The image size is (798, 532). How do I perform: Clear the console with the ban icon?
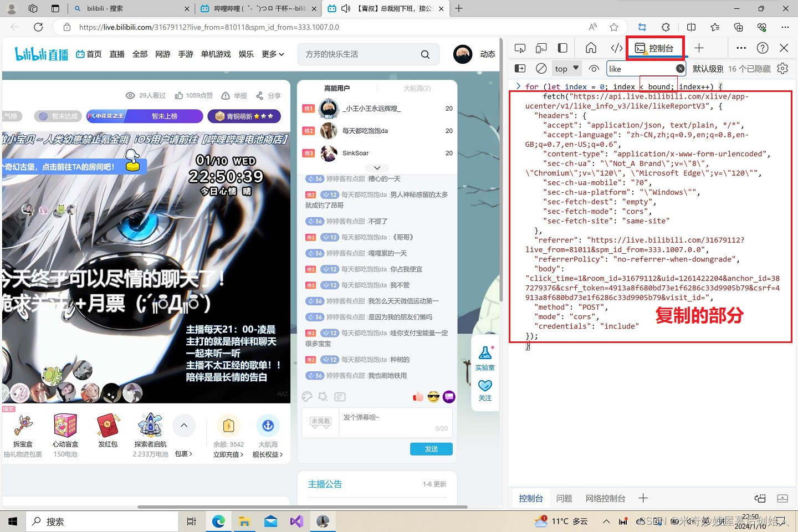coord(541,68)
